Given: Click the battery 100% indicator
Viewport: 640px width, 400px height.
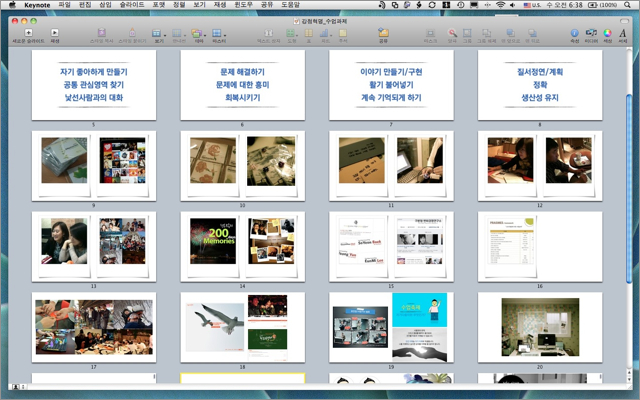Looking at the screenshot, I should (x=602, y=5).
